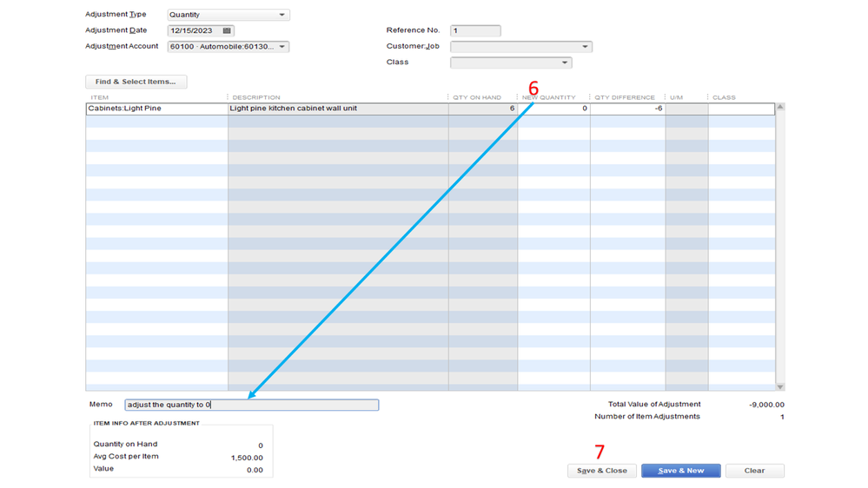
Task: Click the Save & Close button
Action: coord(602,471)
